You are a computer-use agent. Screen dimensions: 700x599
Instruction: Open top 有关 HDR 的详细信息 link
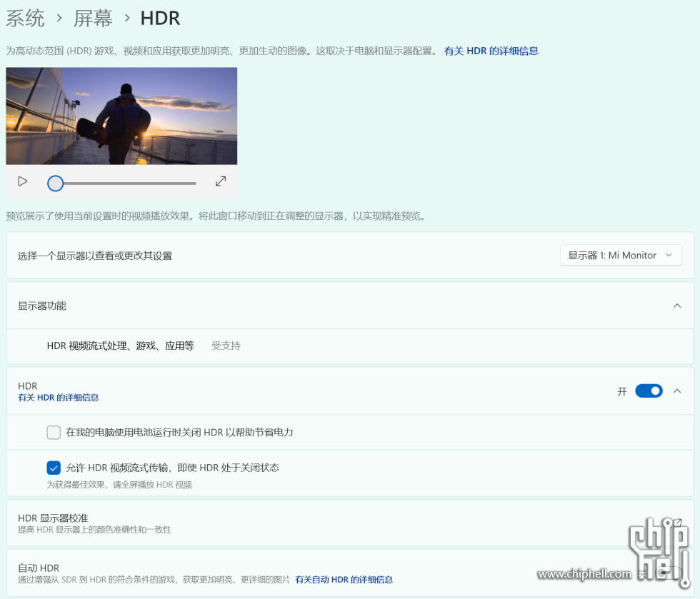coord(491,51)
